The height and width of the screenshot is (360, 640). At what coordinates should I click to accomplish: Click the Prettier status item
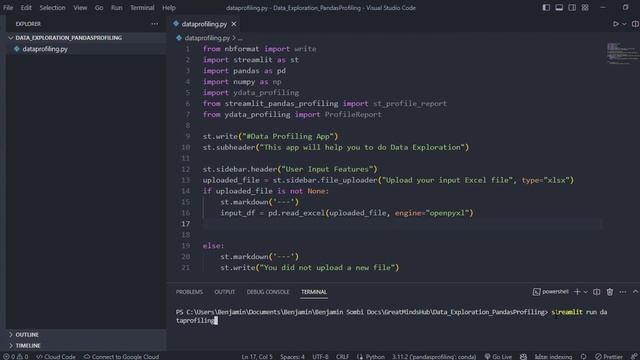[x=609, y=356]
